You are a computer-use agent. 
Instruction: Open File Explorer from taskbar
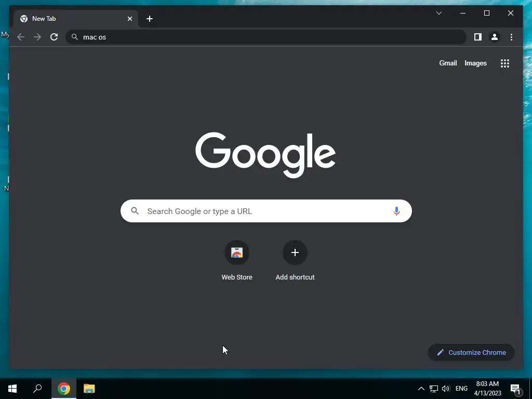coord(89,389)
